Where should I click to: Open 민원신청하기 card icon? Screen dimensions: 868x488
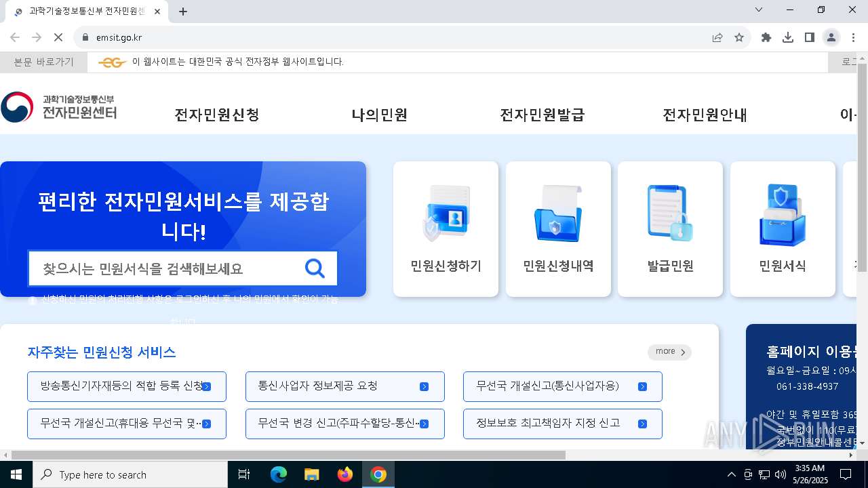pyautogui.click(x=446, y=213)
